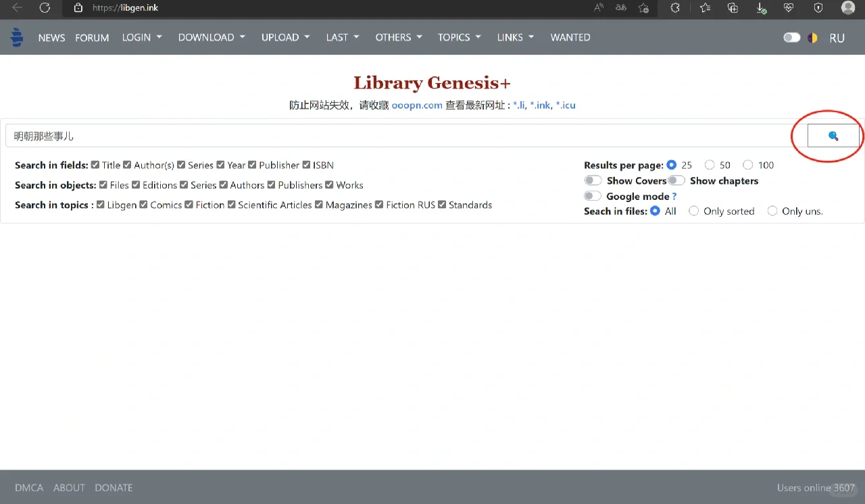
Task: Toggle the dark mode switch in navbar
Action: (792, 38)
